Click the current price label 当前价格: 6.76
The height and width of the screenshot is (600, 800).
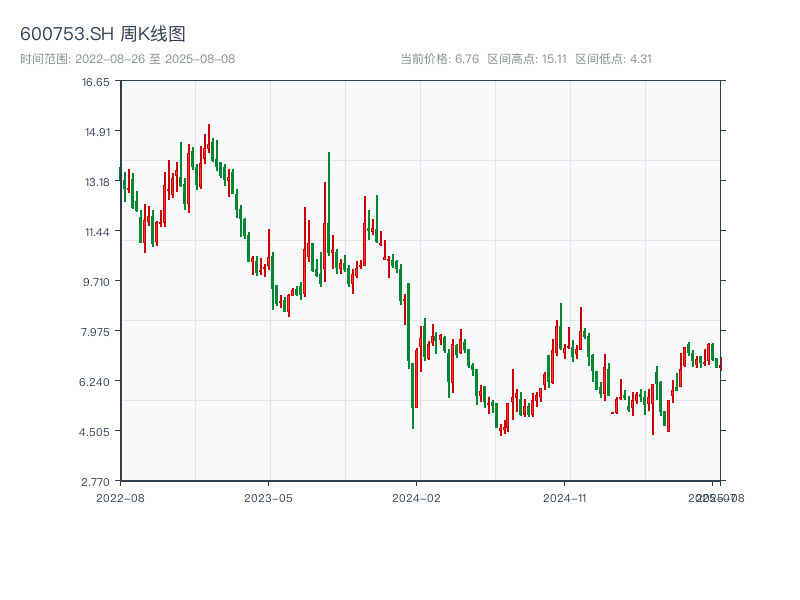point(440,59)
